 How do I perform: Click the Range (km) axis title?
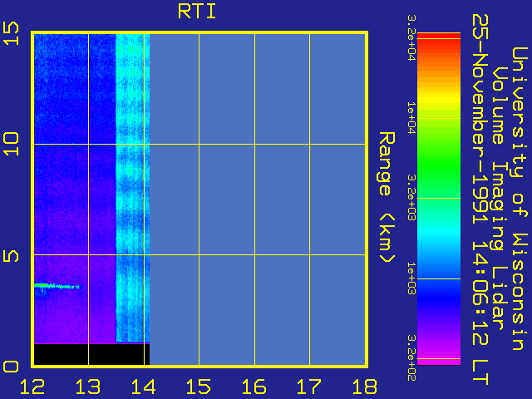(387, 198)
